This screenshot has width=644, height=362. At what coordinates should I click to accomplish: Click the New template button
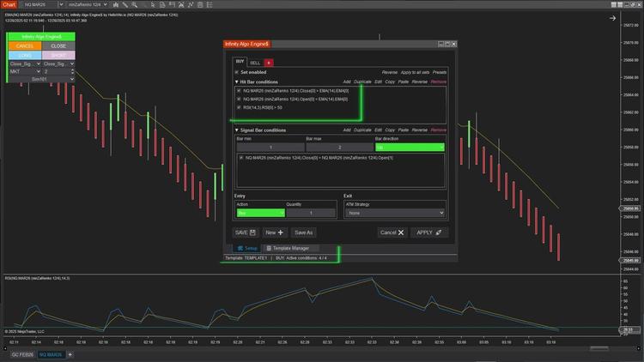tap(275, 232)
